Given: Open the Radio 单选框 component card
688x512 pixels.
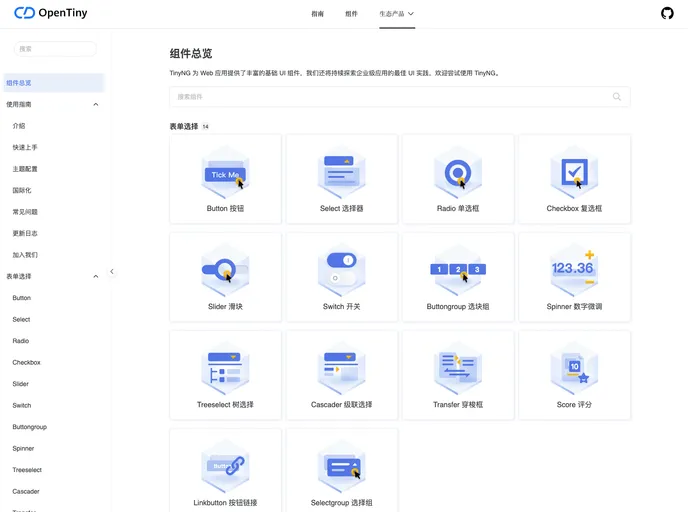Looking at the screenshot, I should (458, 179).
